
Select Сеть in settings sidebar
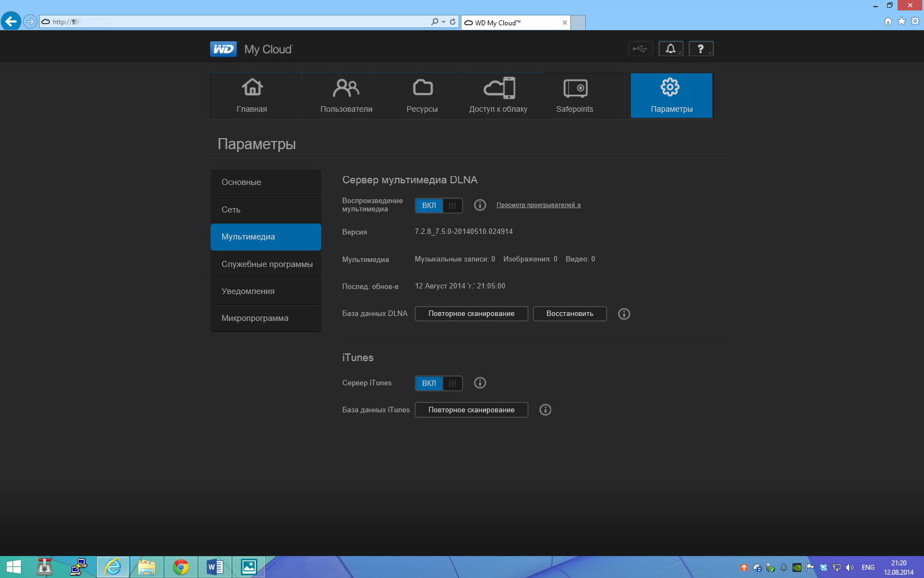[266, 210]
